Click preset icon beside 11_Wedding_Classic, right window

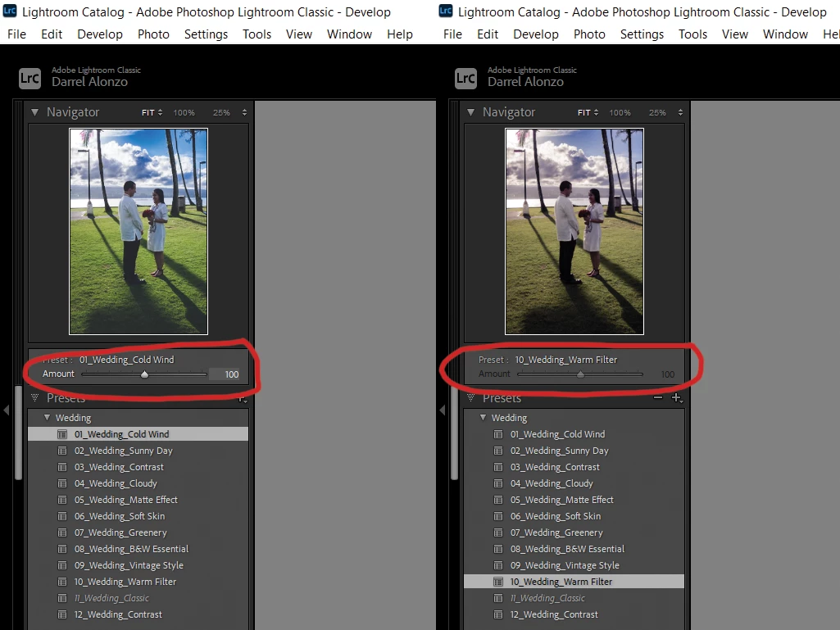pos(498,598)
